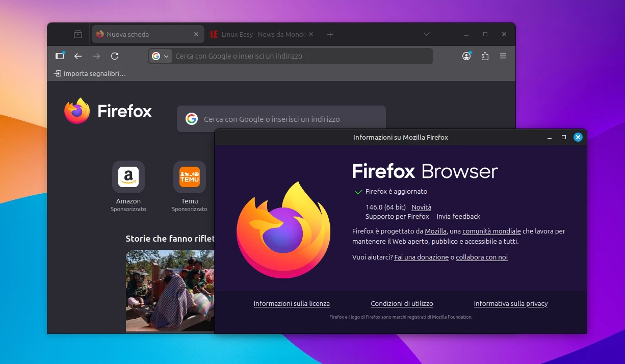Open the Novità link in the About dialog
This screenshot has height=364, width=625.
pos(421,207)
